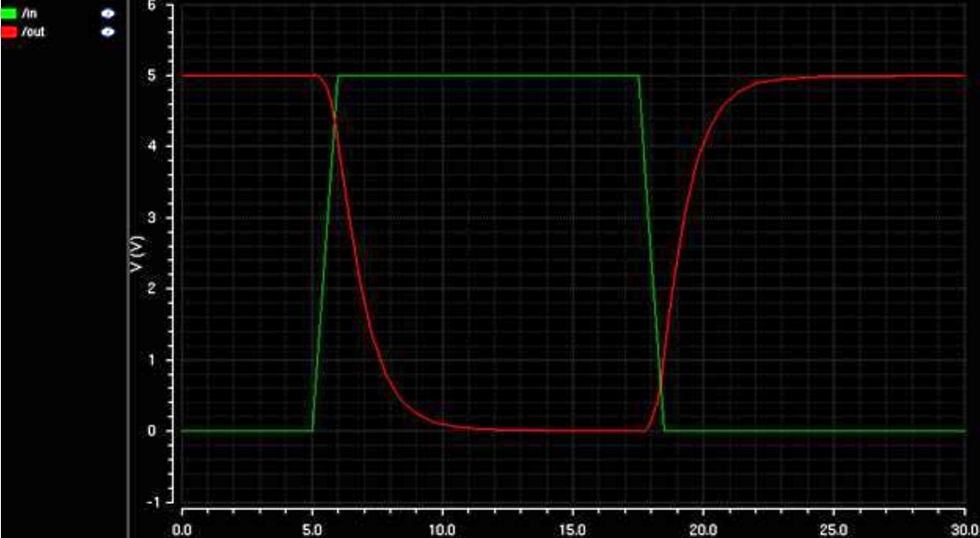980x538 pixels.
Task: Click y-axis tick label 3
Action: tap(150, 218)
